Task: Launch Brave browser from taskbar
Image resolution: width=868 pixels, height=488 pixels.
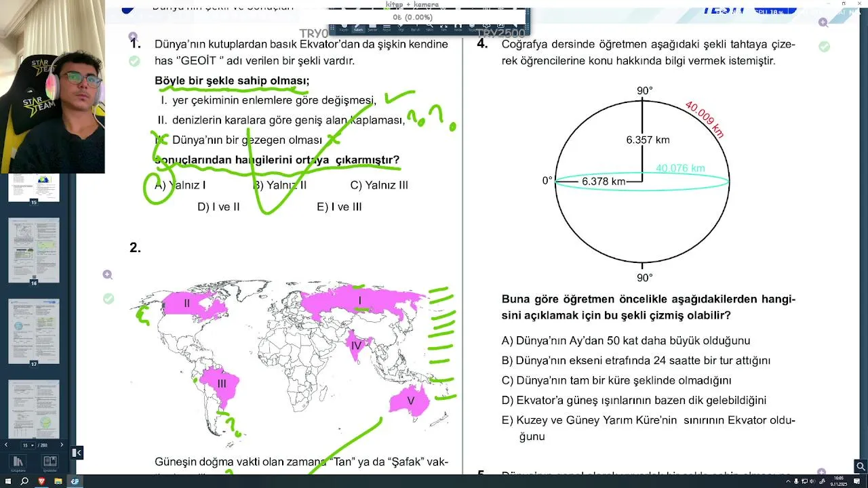Action: click(41, 481)
